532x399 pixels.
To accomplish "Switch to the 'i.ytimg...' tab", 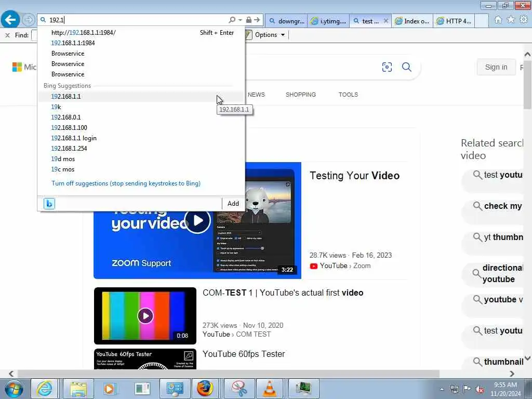I will click(x=328, y=21).
